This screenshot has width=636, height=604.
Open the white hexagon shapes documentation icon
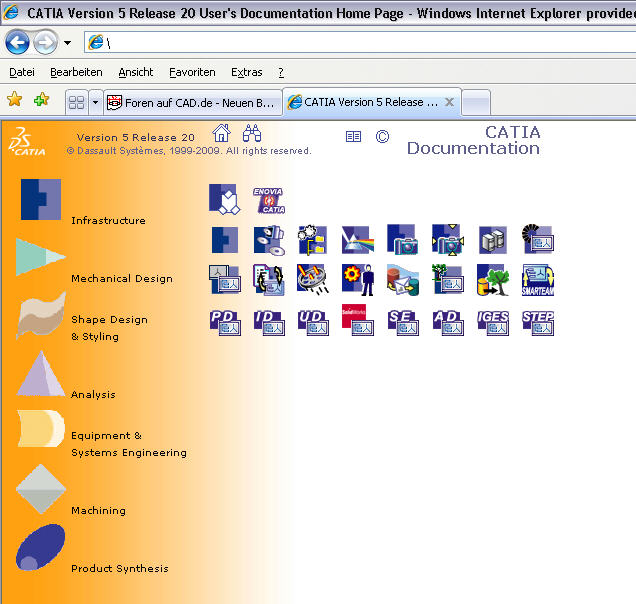pyautogui.click(x=225, y=199)
